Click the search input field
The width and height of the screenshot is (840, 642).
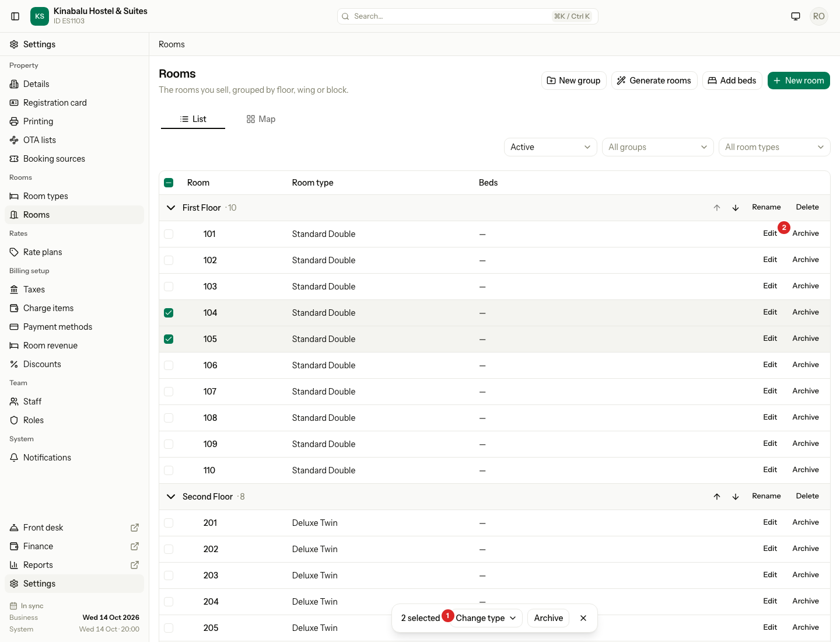coord(468,16)
